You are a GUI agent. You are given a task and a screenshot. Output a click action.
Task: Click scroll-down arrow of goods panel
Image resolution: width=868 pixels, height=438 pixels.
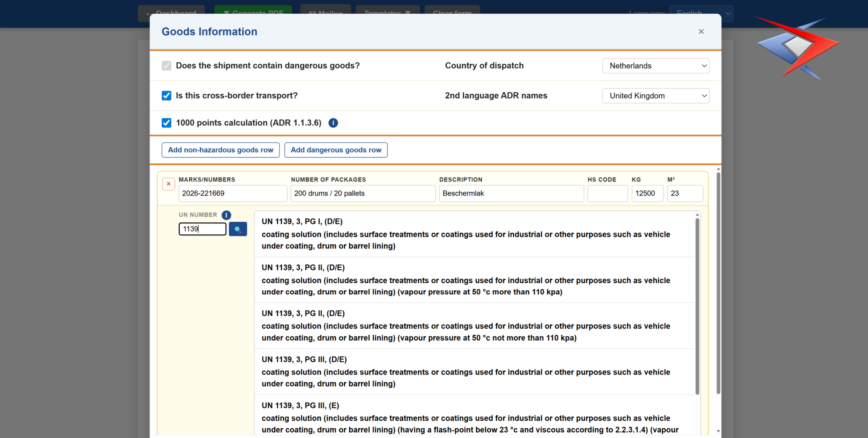click(x=718, y=431)
